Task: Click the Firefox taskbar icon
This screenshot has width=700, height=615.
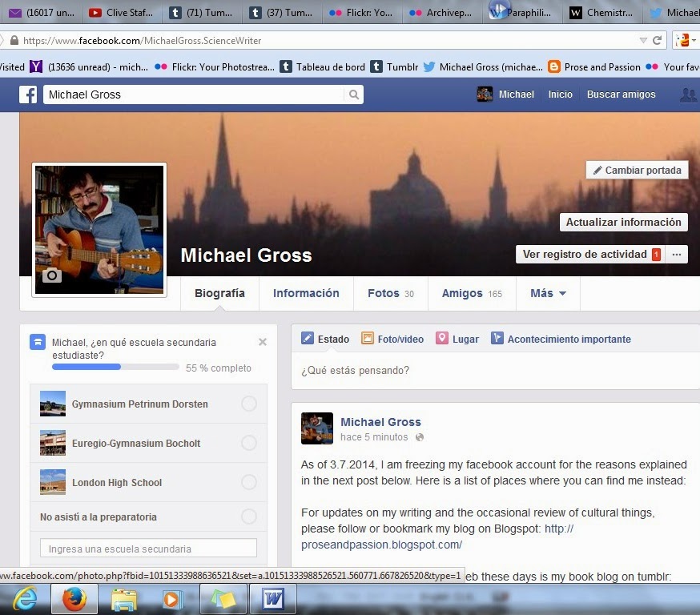Action: click(x=74, y=599)
